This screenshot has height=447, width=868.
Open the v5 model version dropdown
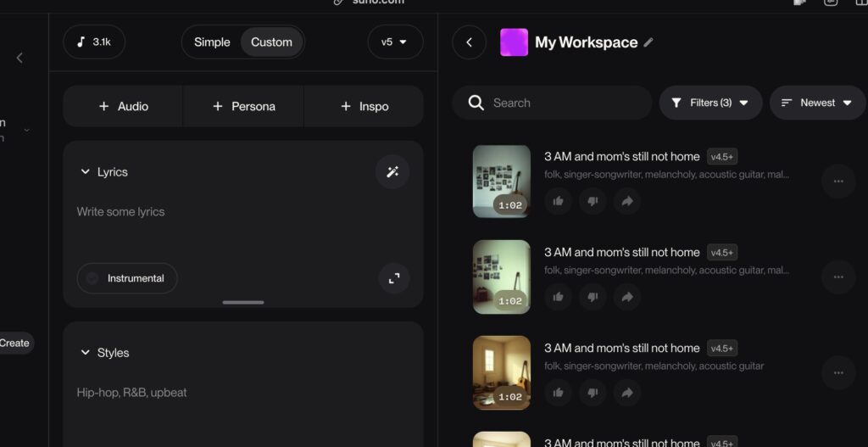395,42
